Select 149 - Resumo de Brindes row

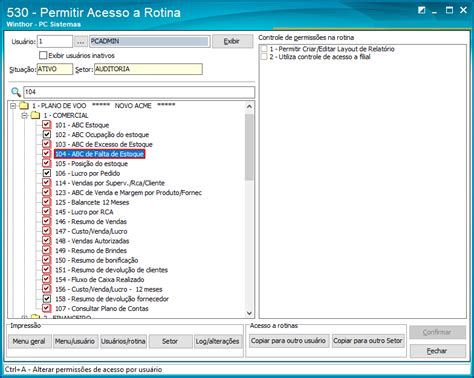(91, 251)
